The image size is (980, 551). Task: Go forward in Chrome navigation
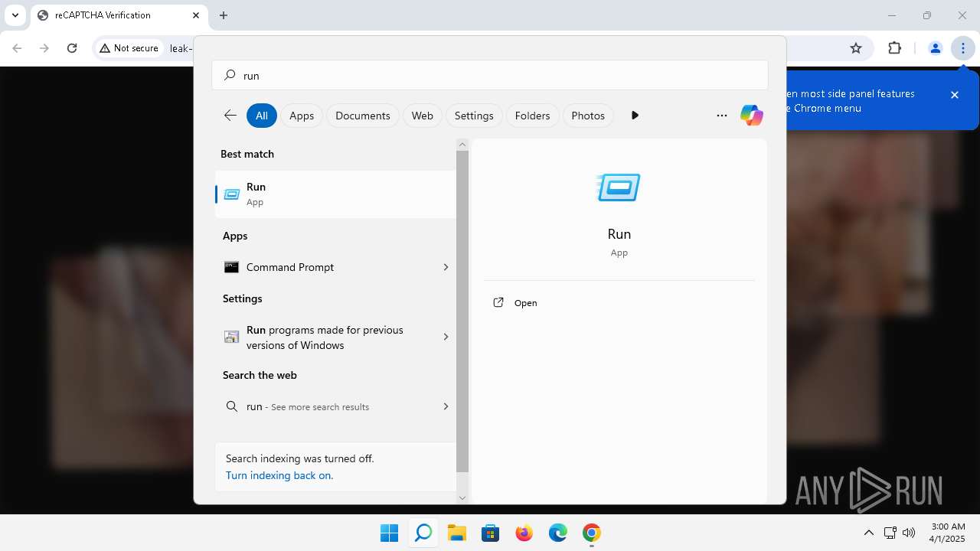(44, 48)
